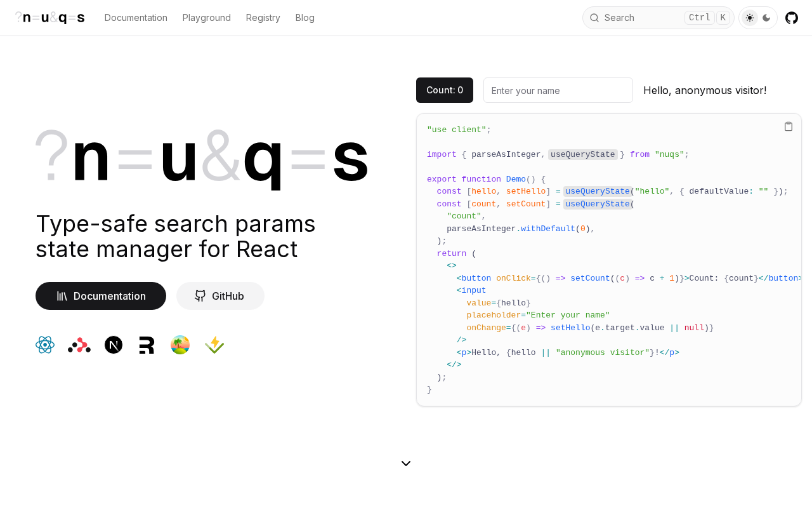Click the scroll-down chevron arrow
This screenshot has width=812, height=508.
[x=406, y=464]
